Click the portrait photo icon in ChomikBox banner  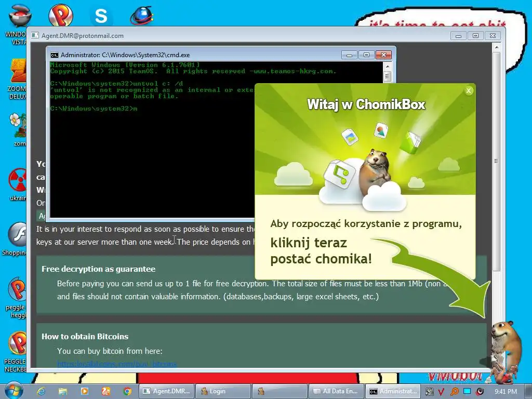pyautogui.click(x=381, y=130)
